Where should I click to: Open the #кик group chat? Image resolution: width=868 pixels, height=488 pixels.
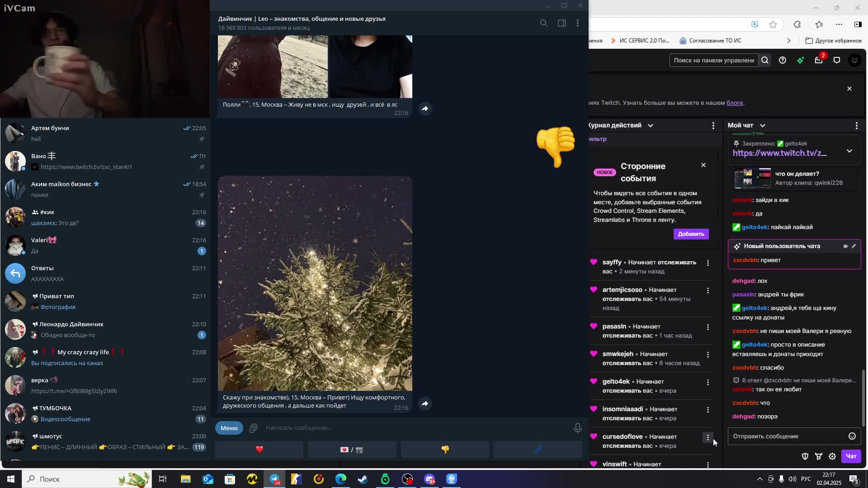[x=105, y=217]
